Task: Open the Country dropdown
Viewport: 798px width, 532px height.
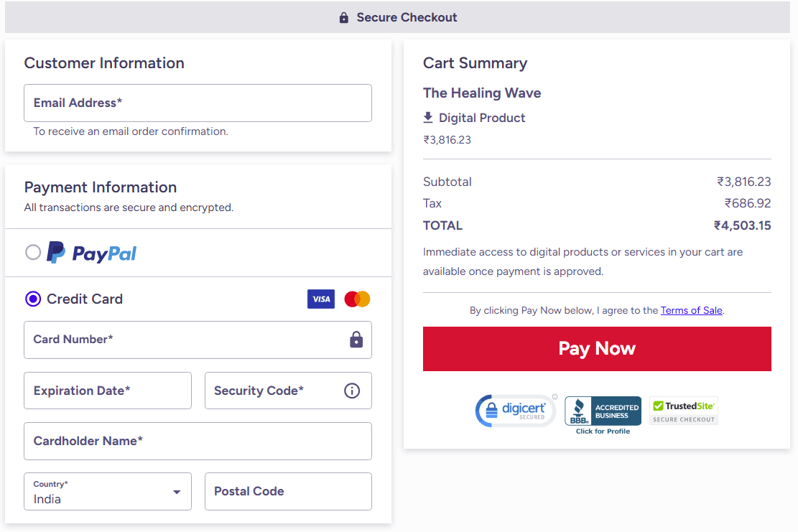Action: pos(108,492)
